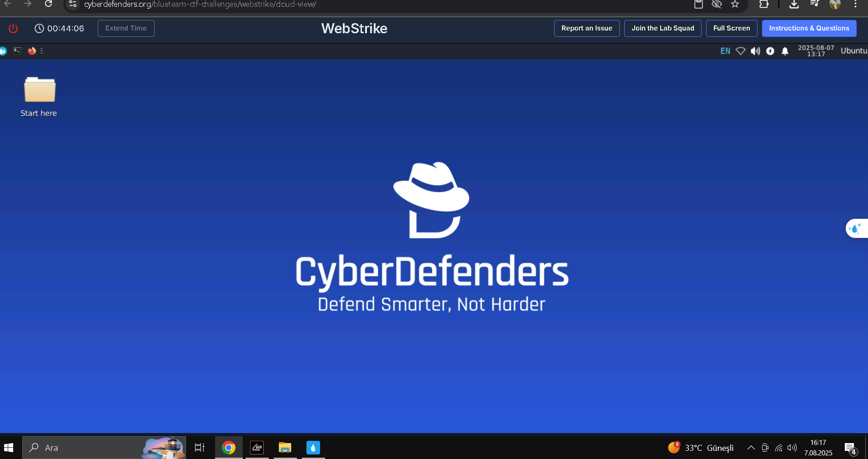Image resolution: width=868 pixels, height=459 pixels.
Task: Open the Windows Start menu
Action: tap(9, 448)
